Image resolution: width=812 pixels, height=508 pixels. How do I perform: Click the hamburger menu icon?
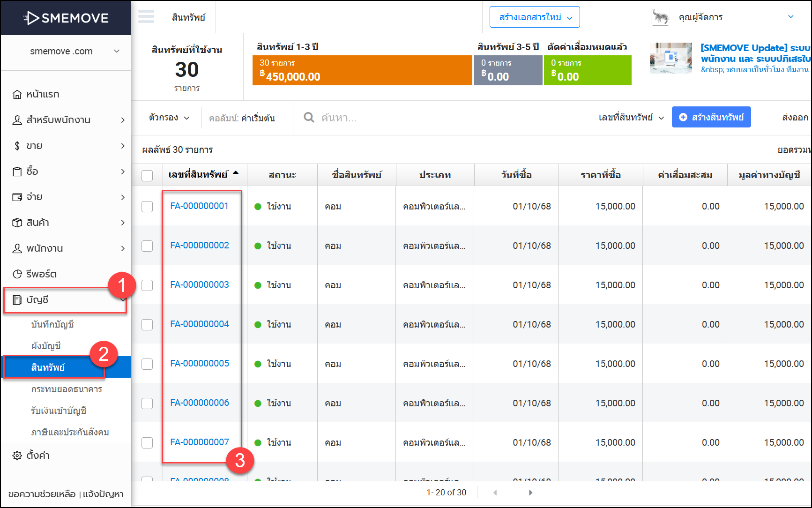(x=146, y=17)
